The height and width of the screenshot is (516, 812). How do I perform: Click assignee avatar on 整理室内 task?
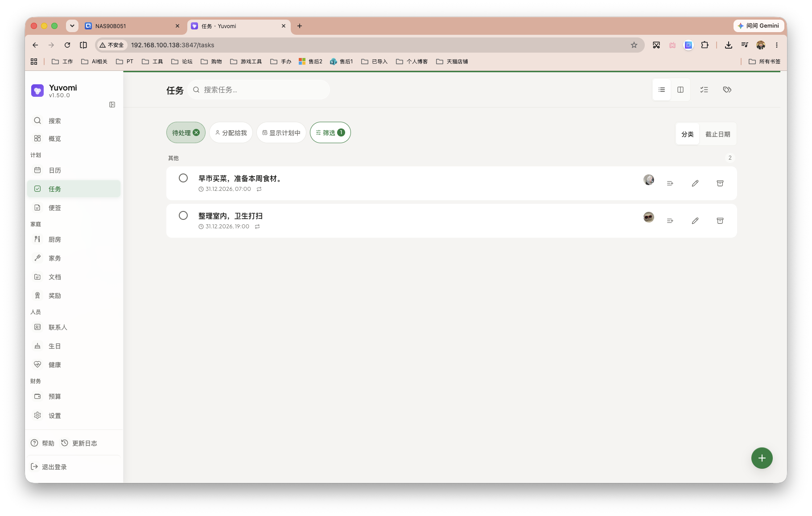[x=649, y=217]
